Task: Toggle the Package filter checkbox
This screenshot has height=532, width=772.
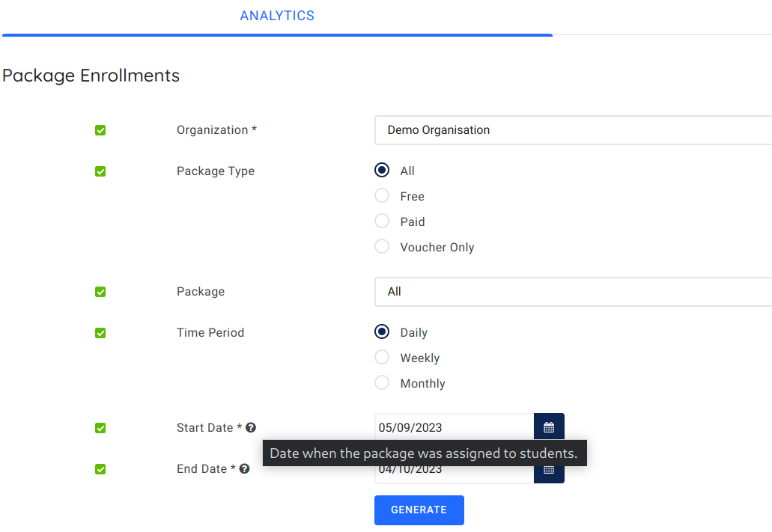Action: [x=100, y=291]
